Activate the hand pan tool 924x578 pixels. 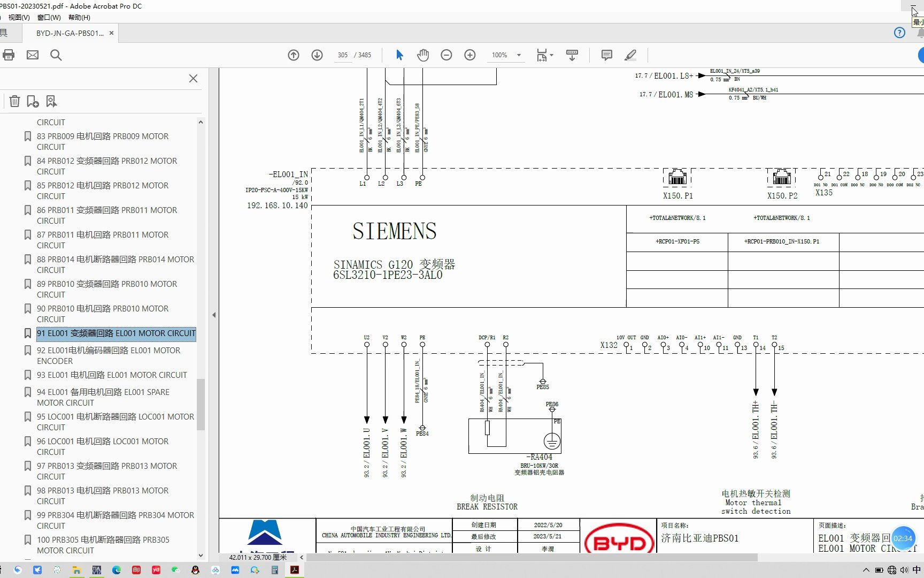(423, 55)
